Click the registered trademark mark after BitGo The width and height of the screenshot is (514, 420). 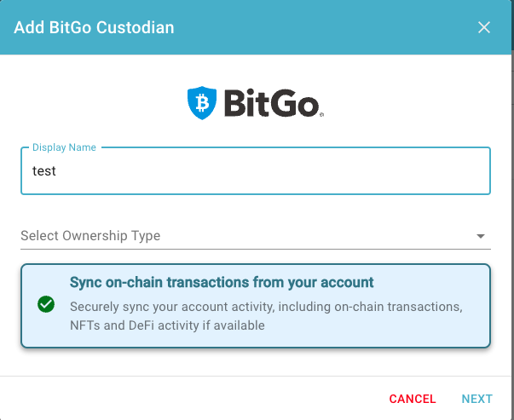pos(321,114)
